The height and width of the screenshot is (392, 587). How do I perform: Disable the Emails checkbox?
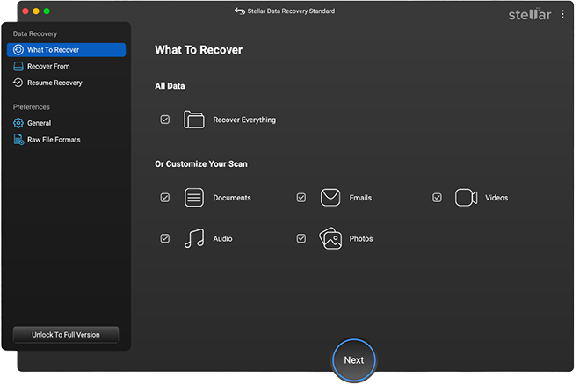pyautogui.click(x=301, y=198)
